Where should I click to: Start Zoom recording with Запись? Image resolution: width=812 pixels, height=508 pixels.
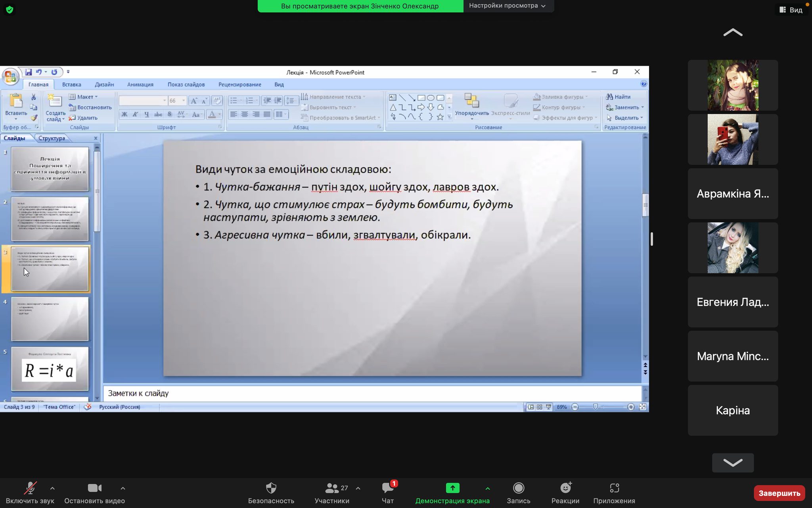click(518, 493)
